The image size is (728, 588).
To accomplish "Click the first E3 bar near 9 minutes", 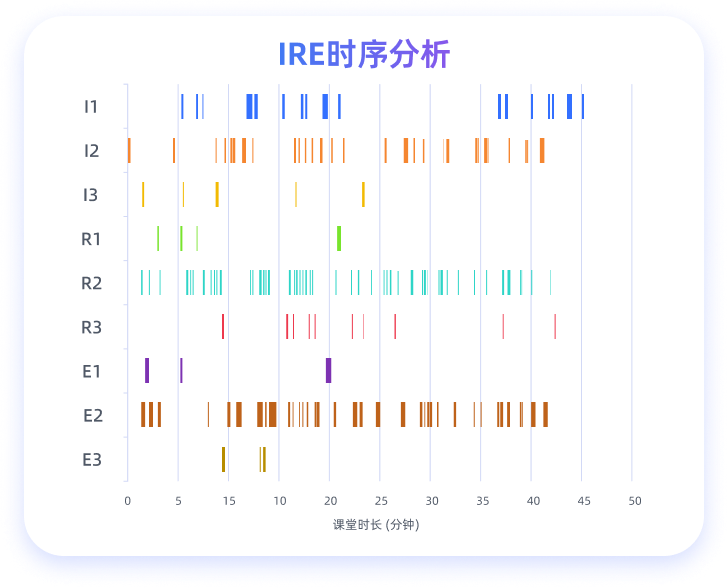I will pyautogui.click(x=223, y=459).
